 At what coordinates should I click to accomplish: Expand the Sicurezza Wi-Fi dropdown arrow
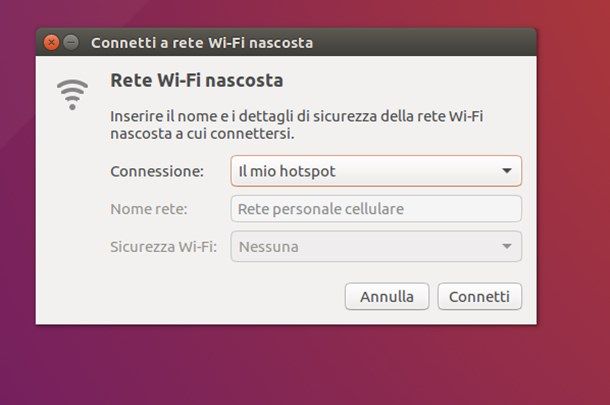point(507,246)
